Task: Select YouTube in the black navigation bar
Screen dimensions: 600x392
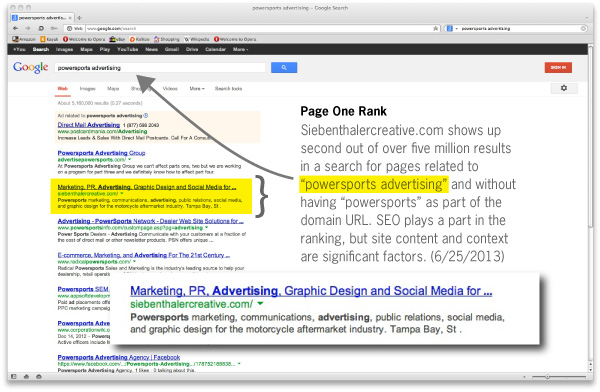Action: [127, 49]
